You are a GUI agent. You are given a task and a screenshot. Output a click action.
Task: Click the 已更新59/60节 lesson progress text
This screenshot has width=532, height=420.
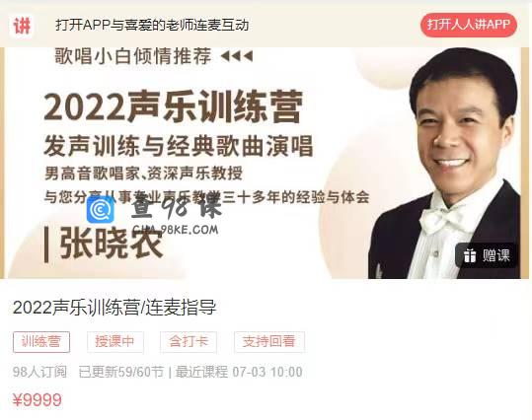click(121, 372)
